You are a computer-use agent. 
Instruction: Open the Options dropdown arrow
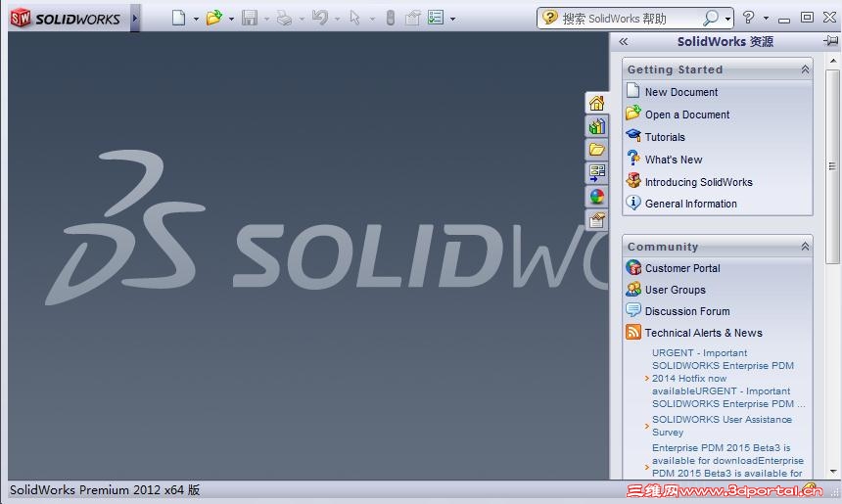pyautogui.click(x=452, y=19)
